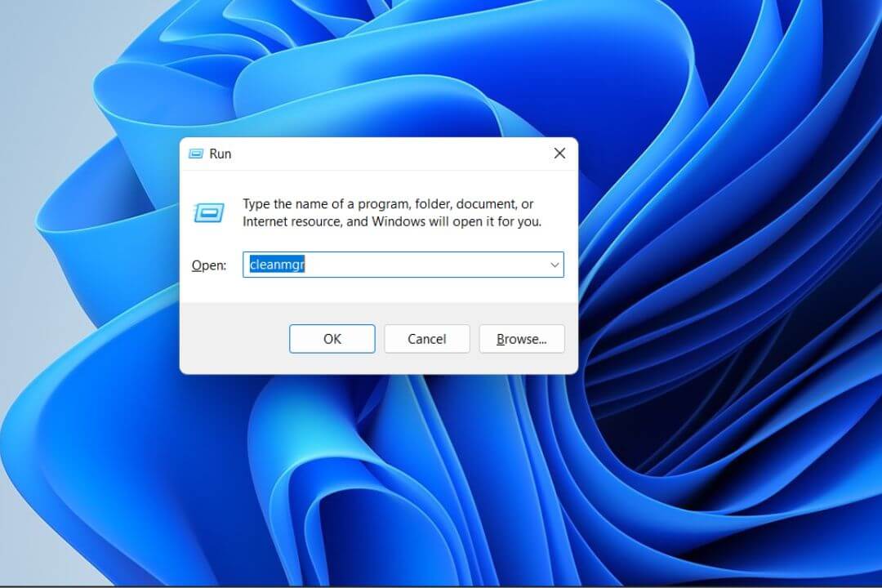Screen dimensions: 882x588
Task: Click the chevron at the end of the input
Action: coord(555,265)
